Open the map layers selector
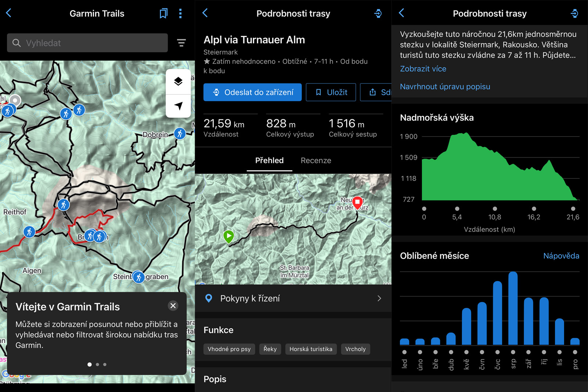Viewport: 588px width, 392px height. click(x=178, y=81)
